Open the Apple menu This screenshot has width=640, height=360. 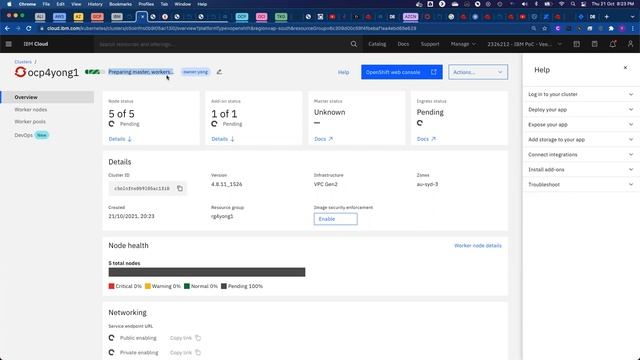pyautogui.click(x=9, y=4)
